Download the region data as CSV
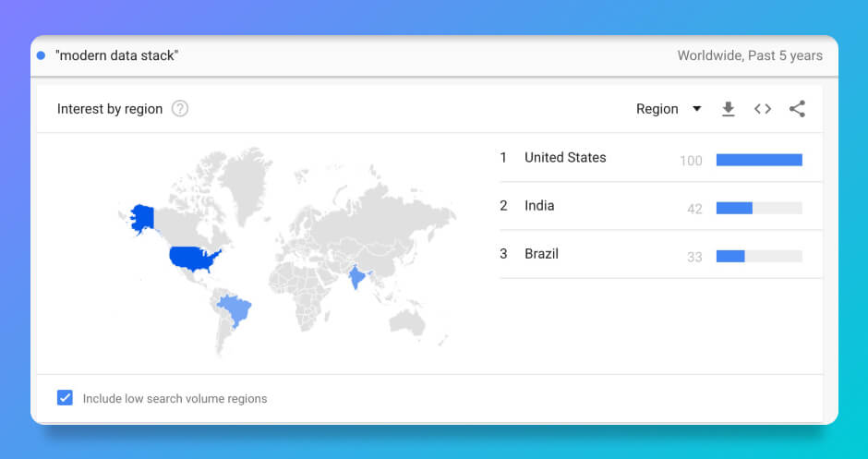This screenshot has width=868, height=459. point(728,109)
